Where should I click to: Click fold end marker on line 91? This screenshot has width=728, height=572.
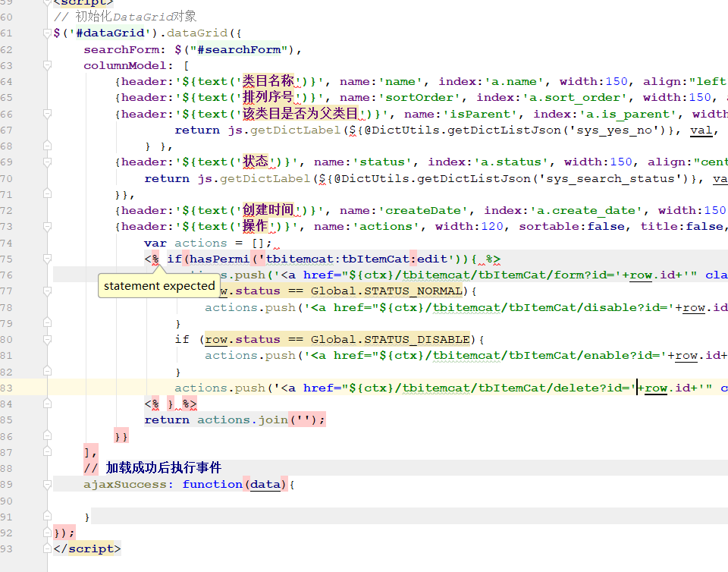[47, 517]
